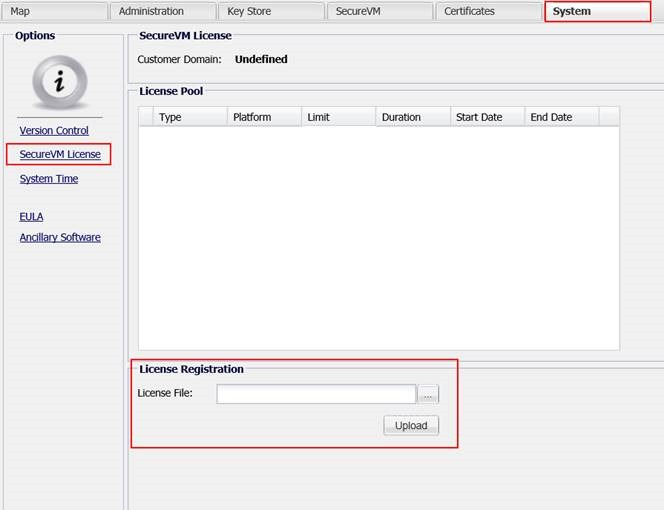The height and width of the screenshot is (510, 664).
Task: View the EULA link
Action: click(x=31, y=216)
